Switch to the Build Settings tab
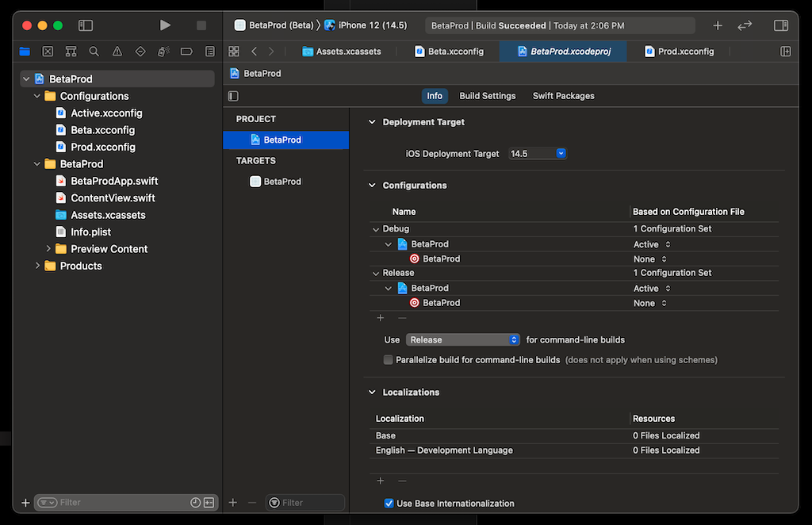This screenshot has height=525, width=812. coord(488,96)
